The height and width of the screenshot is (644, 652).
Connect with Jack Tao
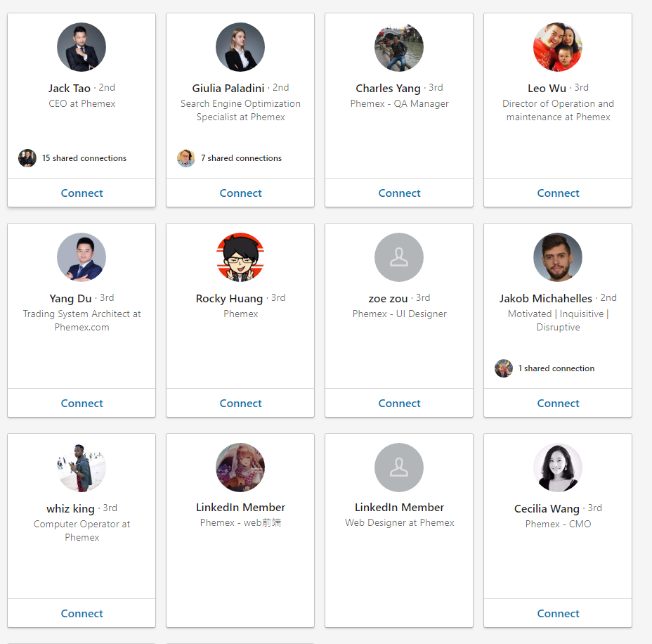coord(81,193)
